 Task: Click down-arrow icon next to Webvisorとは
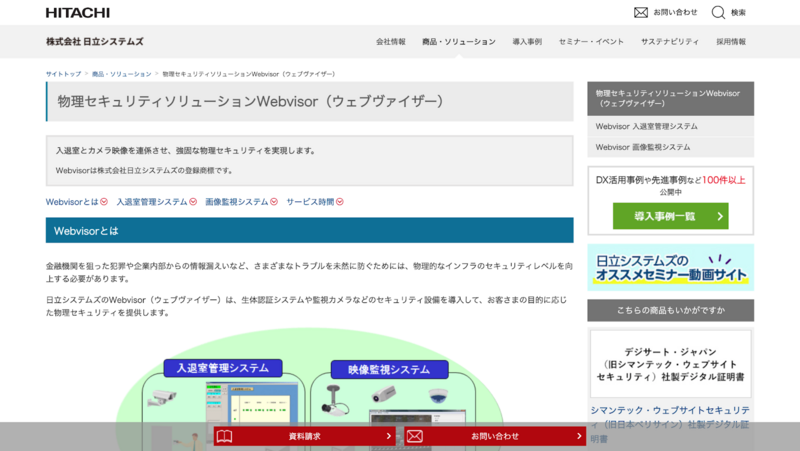tap(104, 202)
